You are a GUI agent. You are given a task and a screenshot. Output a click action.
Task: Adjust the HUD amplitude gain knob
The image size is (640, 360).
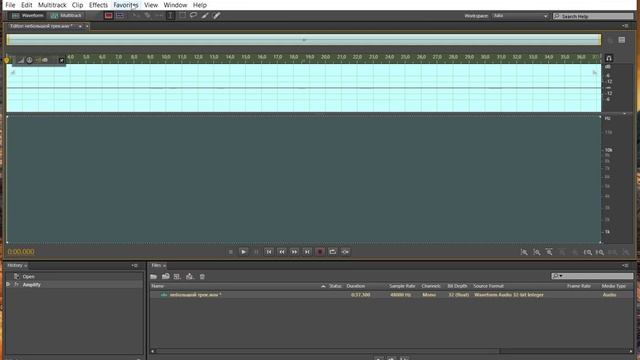coord(29,60)
